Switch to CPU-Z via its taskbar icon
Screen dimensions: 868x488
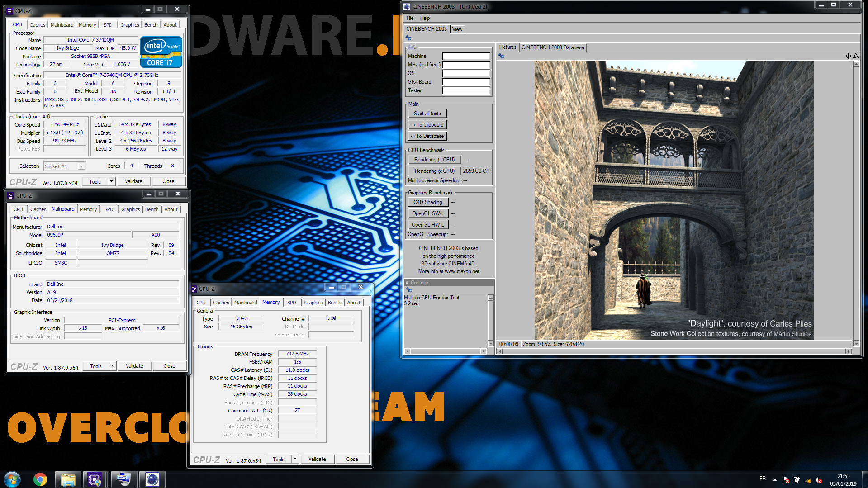95,479
